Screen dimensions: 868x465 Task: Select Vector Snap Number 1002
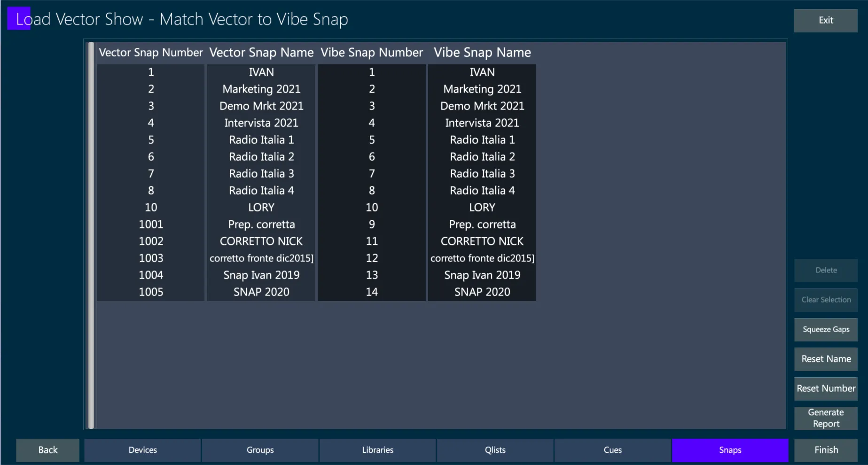coord(151,241)
